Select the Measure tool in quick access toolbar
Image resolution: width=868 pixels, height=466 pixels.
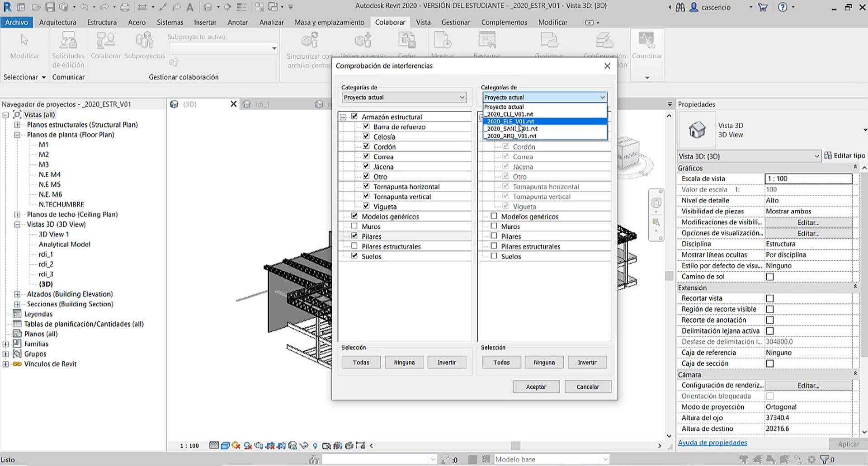163,6
